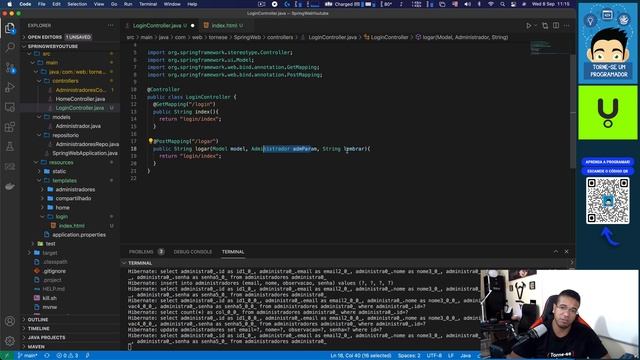Expand the Open Editors section
The image size is (640, 360).
tap(70, 37)
